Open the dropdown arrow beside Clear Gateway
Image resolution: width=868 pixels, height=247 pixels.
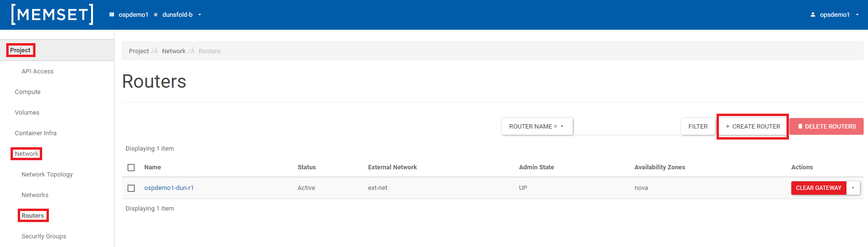tap(853, 188)
